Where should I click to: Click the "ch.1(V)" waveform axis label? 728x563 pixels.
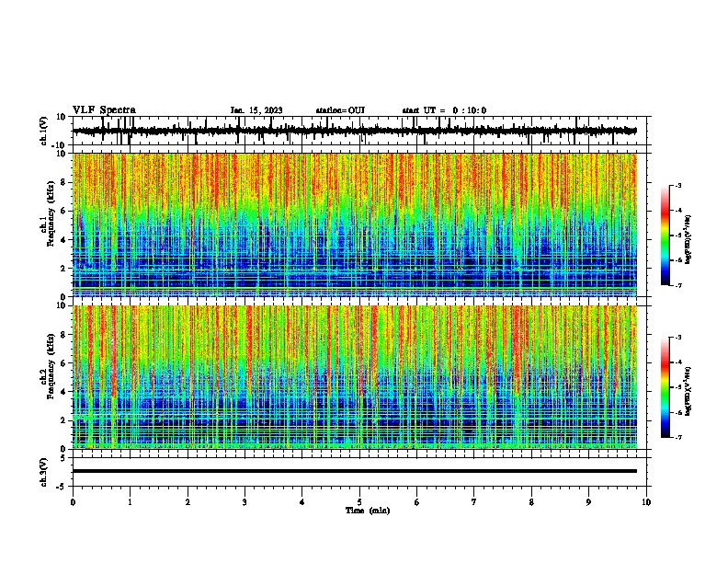[44, 131]
